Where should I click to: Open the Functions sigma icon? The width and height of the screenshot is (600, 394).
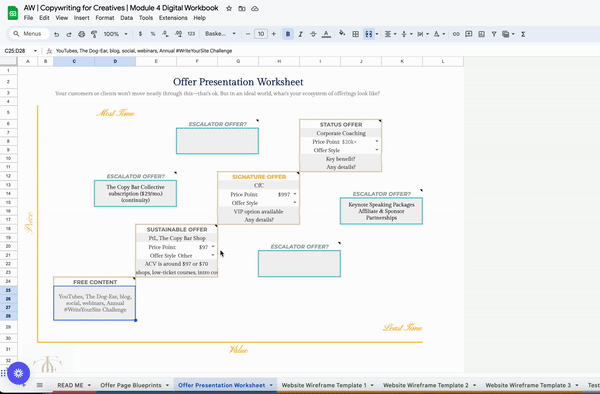click(523, 34)
